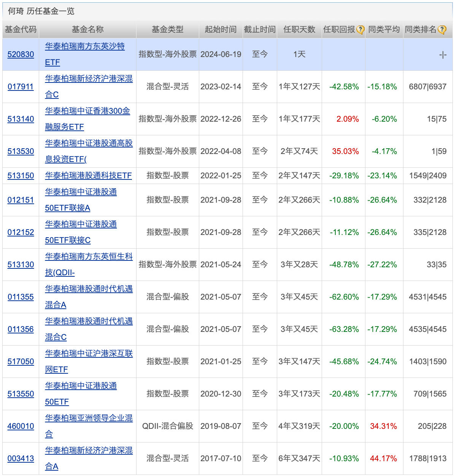Viewport: 454px width, 476px height.
Task: Select the 44.17% category average
Action: tap(383, 459)
